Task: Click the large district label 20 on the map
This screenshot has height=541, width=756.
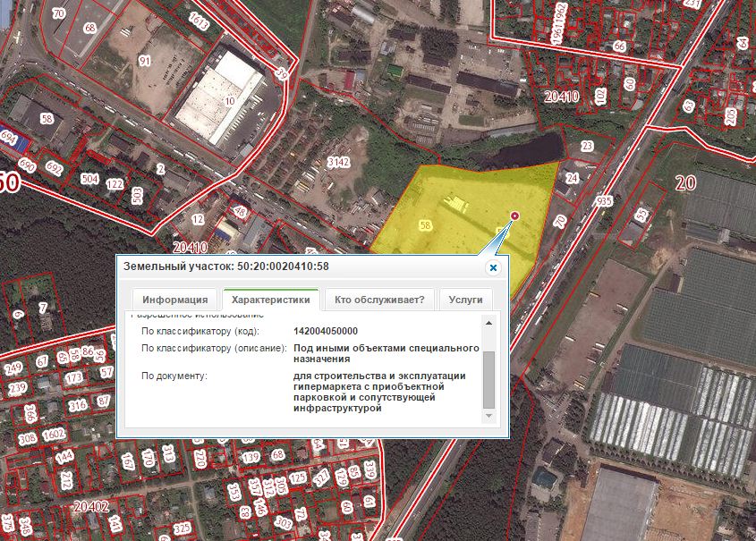Action: pos(685,183)
